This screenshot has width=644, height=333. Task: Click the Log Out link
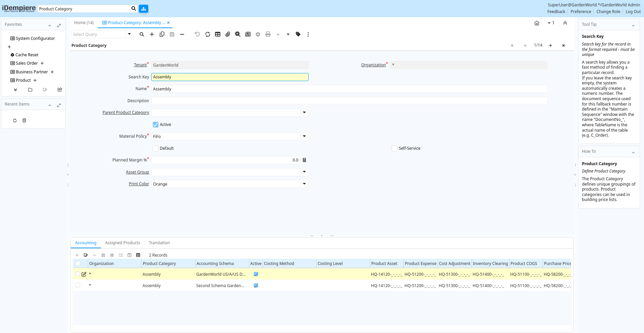(x=633, y=12)
